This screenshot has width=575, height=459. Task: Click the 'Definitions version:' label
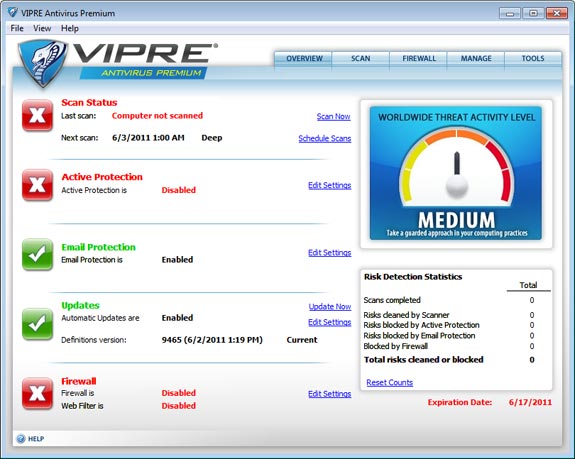pos(94,340)
